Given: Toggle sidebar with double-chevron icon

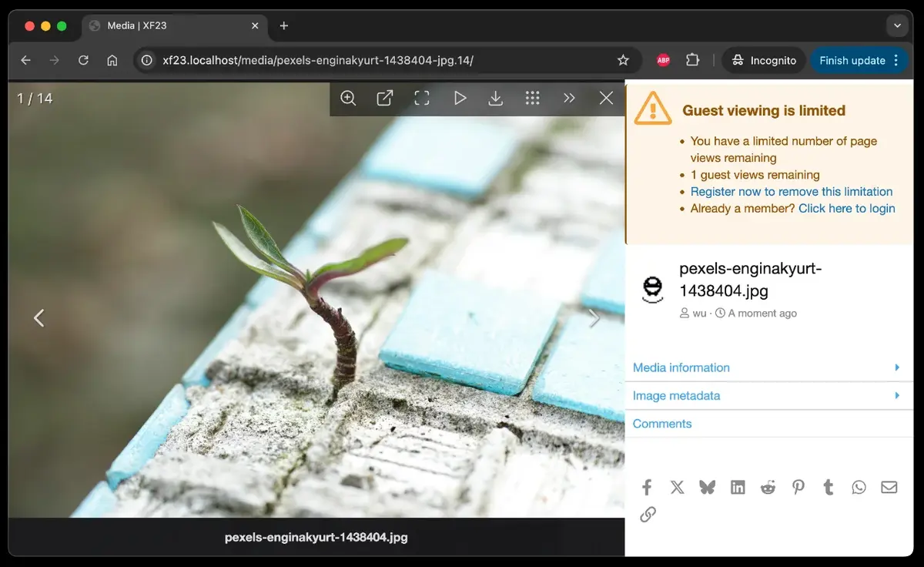Looking at the screenshot, I should point(569,98).
